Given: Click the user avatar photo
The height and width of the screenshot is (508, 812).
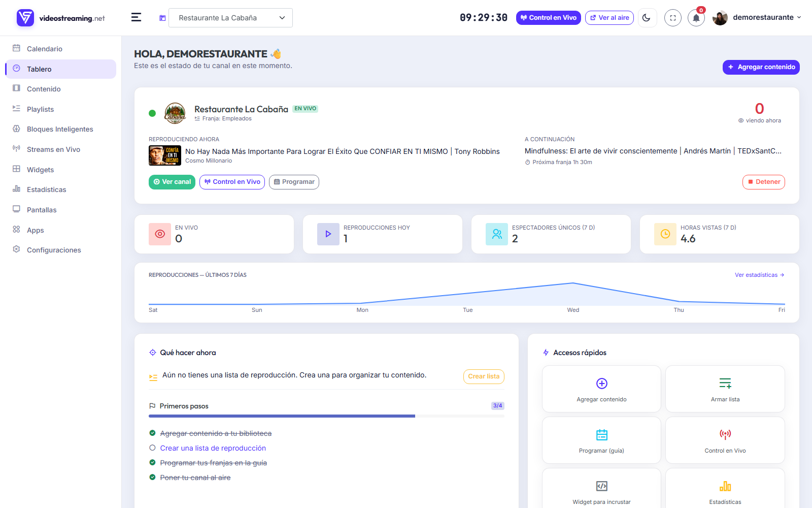Looking at the screenshot, I should pyautogui.click(x=720, y=18).
